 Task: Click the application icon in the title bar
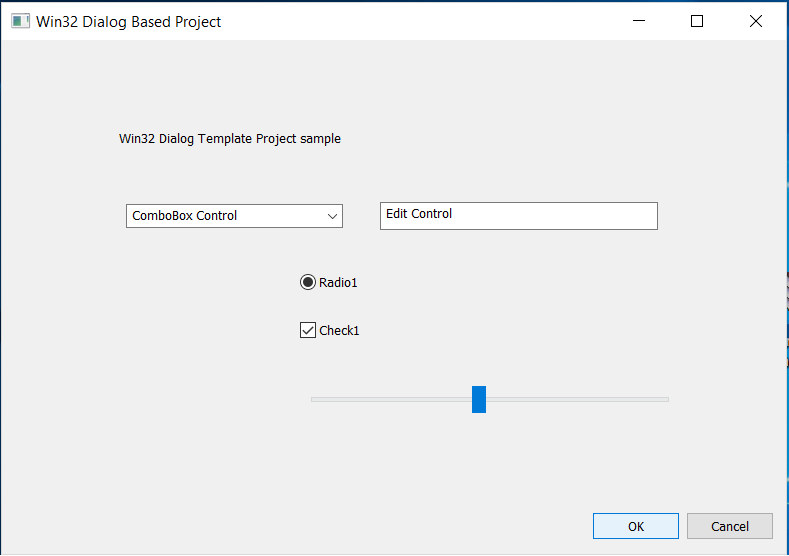pos(20,21)
